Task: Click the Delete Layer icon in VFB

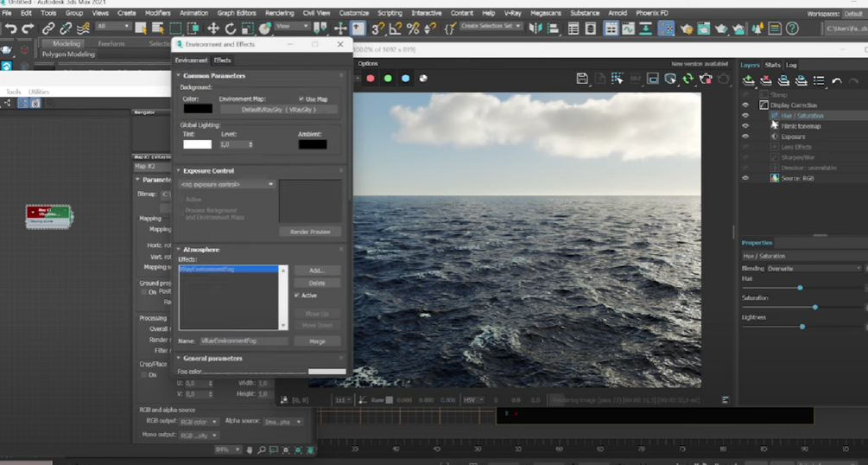Action: (x=766, y=81)
